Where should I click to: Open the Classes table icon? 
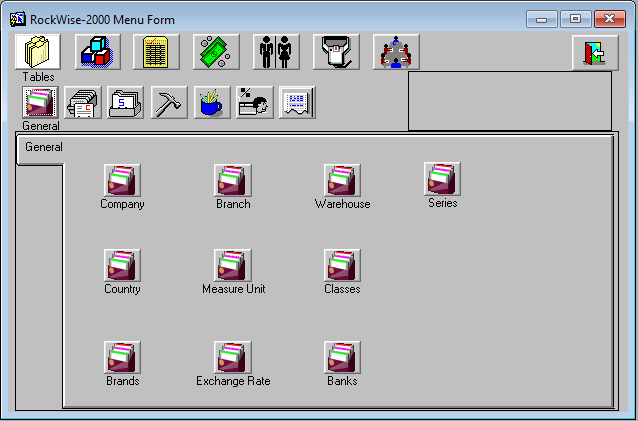tap(342, 265)
